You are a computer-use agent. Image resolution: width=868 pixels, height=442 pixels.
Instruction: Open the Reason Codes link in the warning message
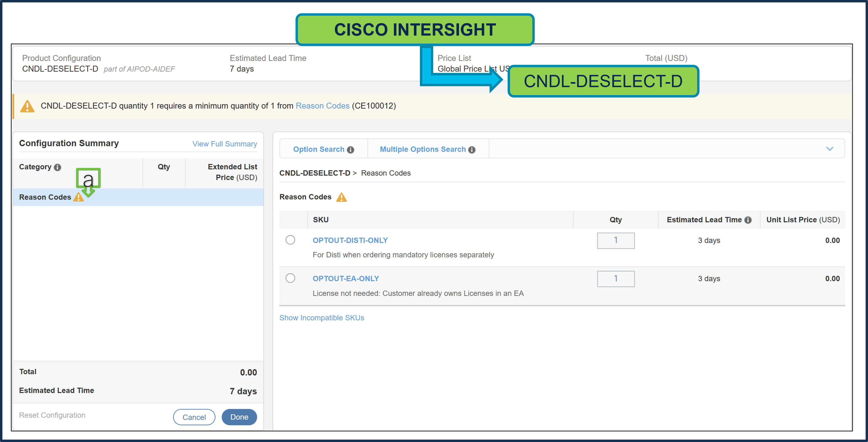click(322, 105)
